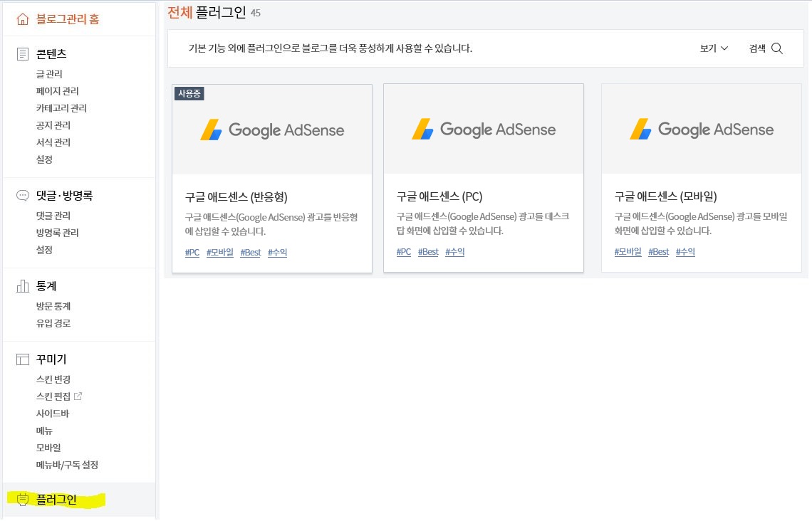Open 구글 애드센스 (모바일) plugin title
Image resolution: width=812 pixels, height=521 pixels.
[x=666, y=196]
